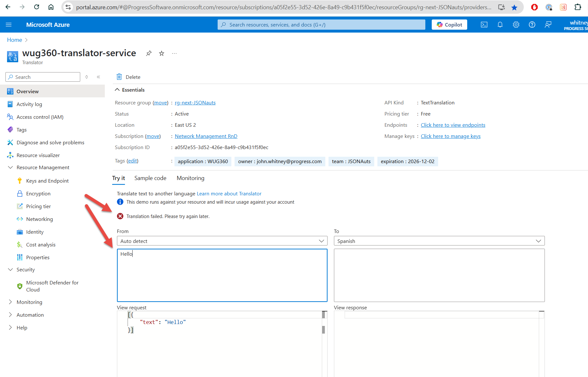Image resolution: width=588 pixels, height=377 pixels.
Task: Reload the page in browser
Action: tap(36, 7)
